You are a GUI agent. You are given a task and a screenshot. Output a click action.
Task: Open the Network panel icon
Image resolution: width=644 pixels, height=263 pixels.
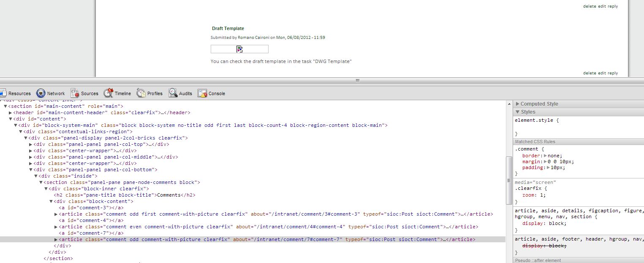(x=41, y=93)
